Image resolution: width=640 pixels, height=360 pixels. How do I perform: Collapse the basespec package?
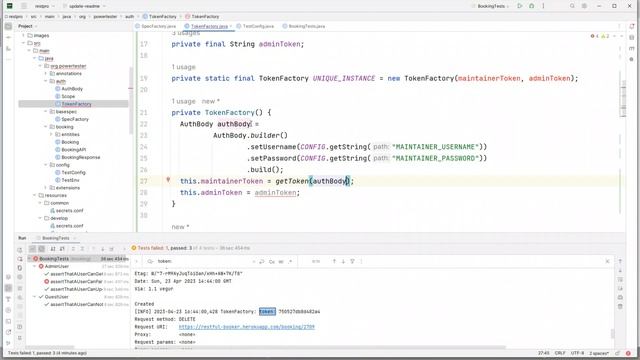[x=46, y=111]
